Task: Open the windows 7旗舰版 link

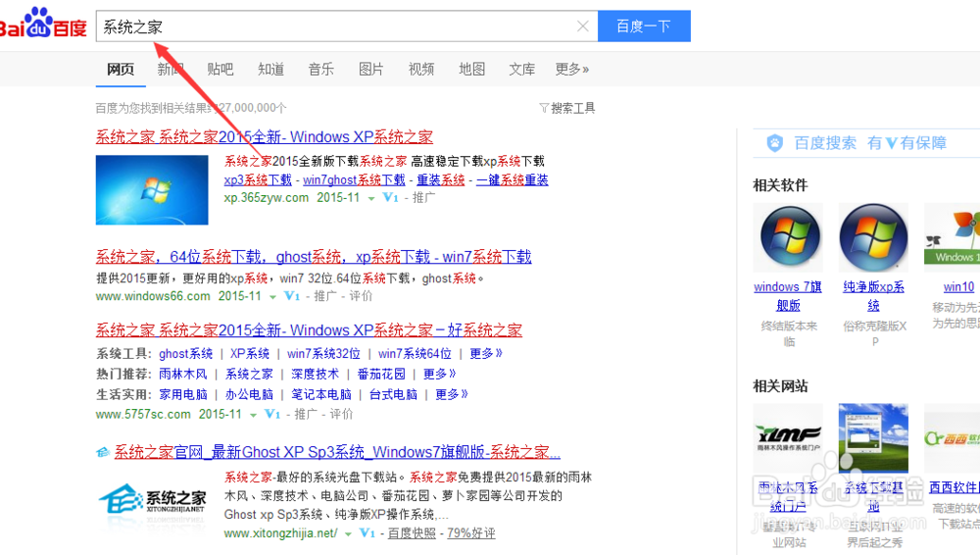Action: [788, 296]
